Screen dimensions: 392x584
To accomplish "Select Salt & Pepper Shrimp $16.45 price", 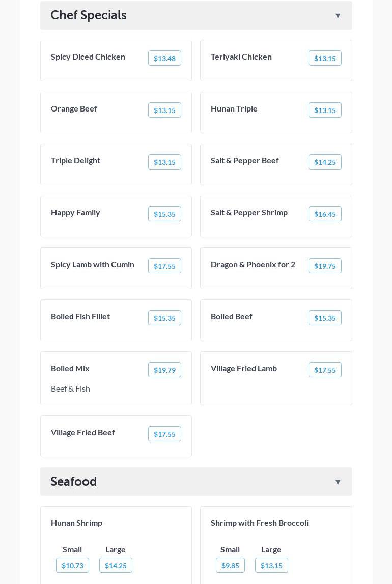I will pyautogui.click(x=325, y=214).
